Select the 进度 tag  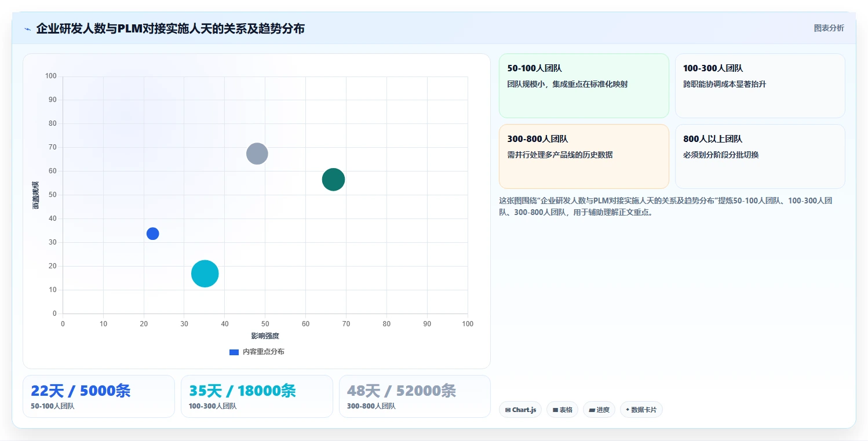(x=599, y=410)
